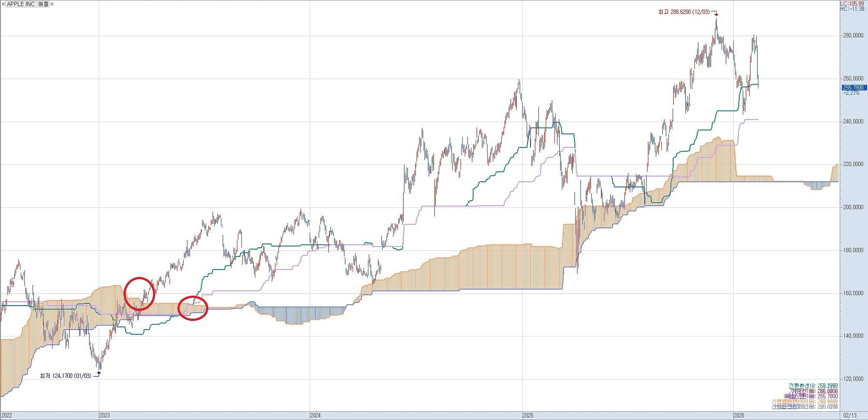Click the 최고 288,6200 (12/03) high label
The height and width of the screenshot is (420, 868).
point(684,12)
